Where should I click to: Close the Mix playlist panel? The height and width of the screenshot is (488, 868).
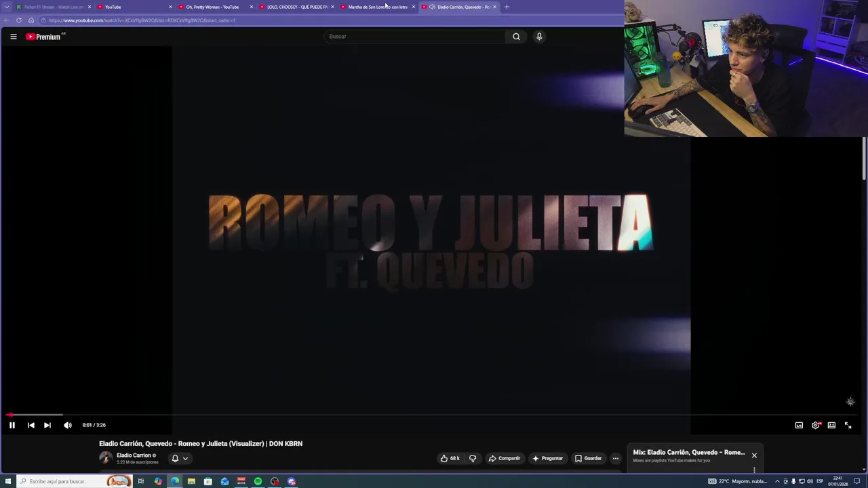pyautogui.click(x=754, y=455)
